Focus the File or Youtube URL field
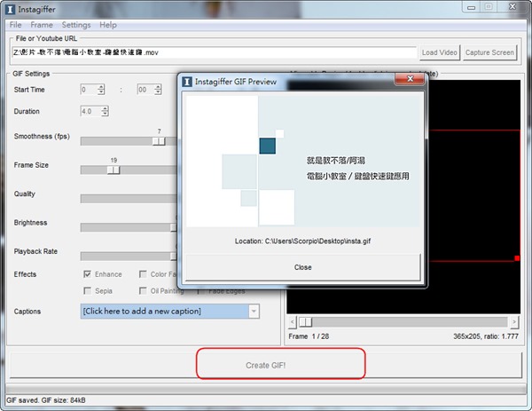 214,52
